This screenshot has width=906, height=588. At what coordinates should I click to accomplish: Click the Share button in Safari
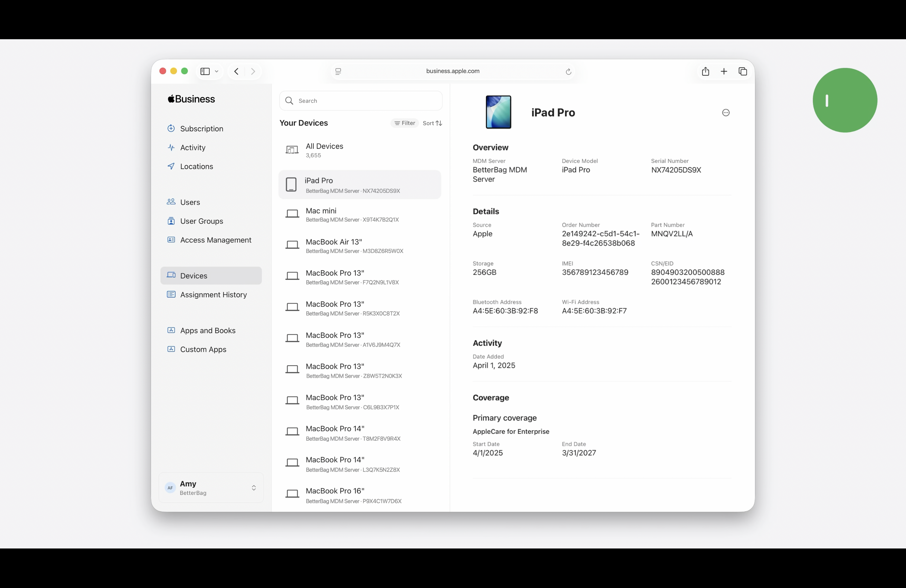coord(705,71)
